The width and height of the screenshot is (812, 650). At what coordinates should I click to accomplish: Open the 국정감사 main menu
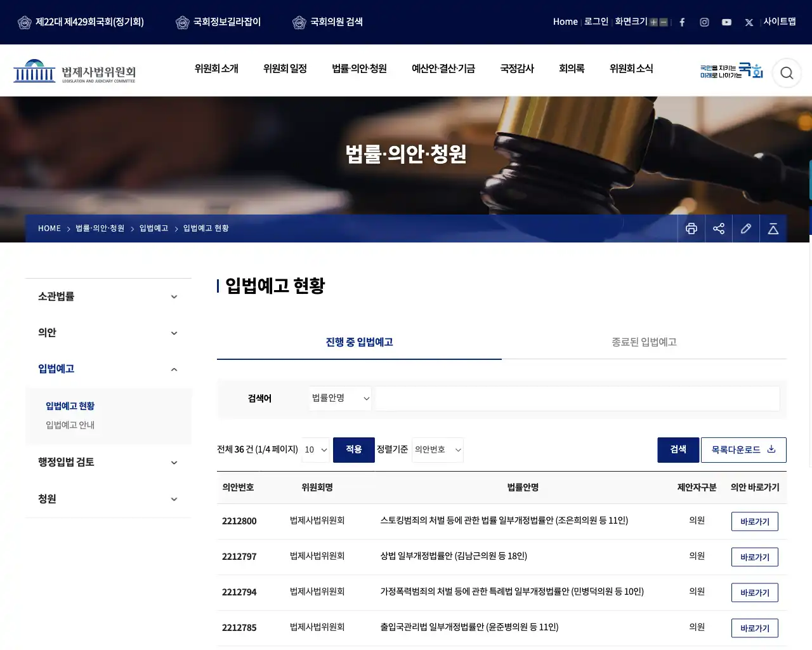point(517,69)
